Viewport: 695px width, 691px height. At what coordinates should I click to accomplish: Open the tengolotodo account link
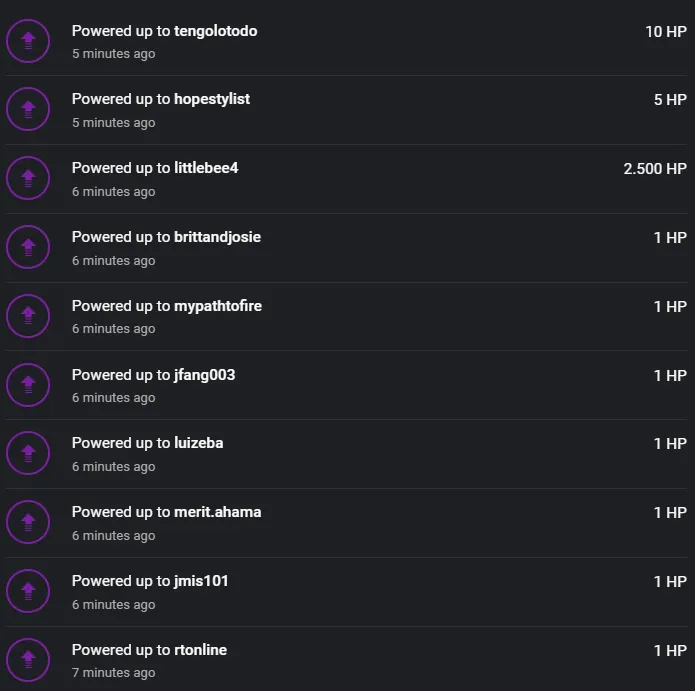[215, 31]
